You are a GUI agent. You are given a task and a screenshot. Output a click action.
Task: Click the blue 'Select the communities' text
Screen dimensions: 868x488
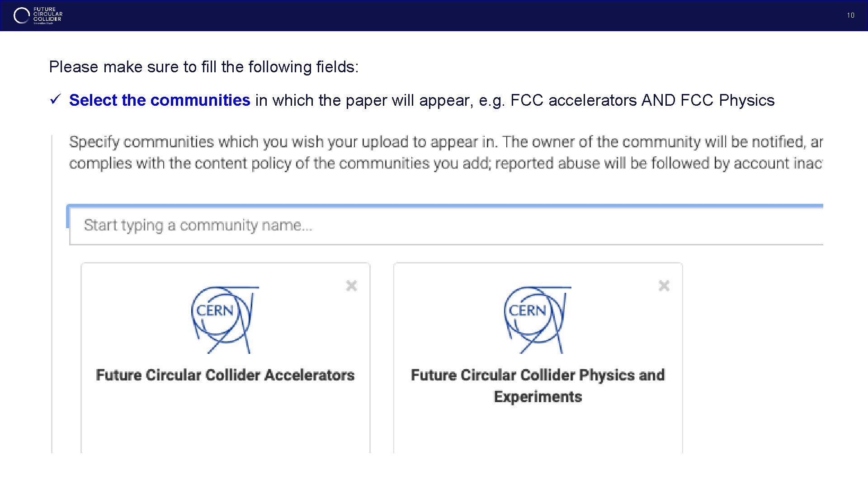pyautogui.click(x=159, y=100)
